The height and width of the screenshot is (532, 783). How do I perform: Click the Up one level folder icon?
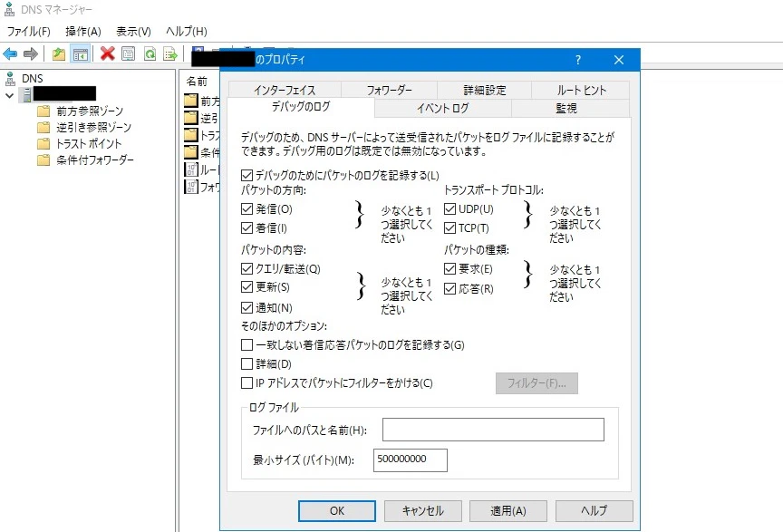tap(59, 53)
